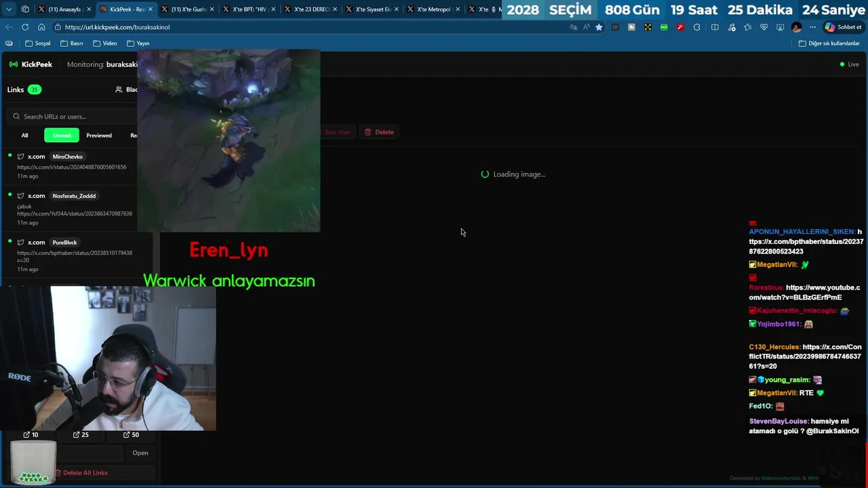
Task: Click Sohbet et Copilot button
Action: (x=843, y=27)
